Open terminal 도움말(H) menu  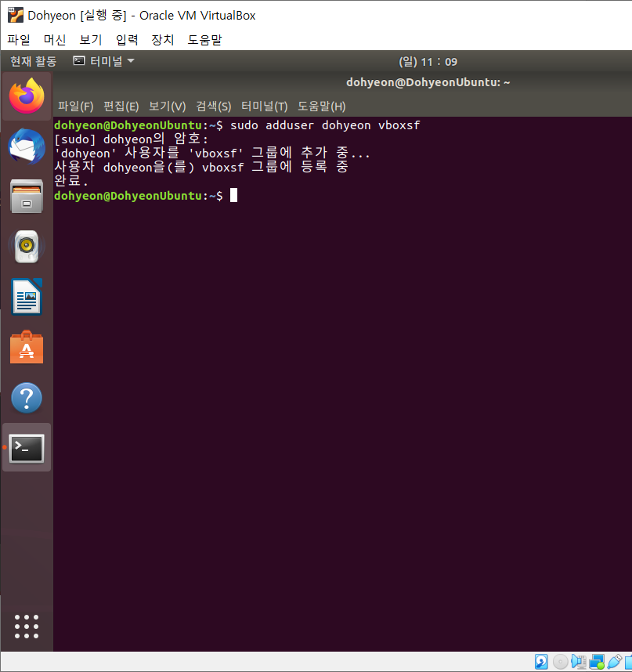322,107
